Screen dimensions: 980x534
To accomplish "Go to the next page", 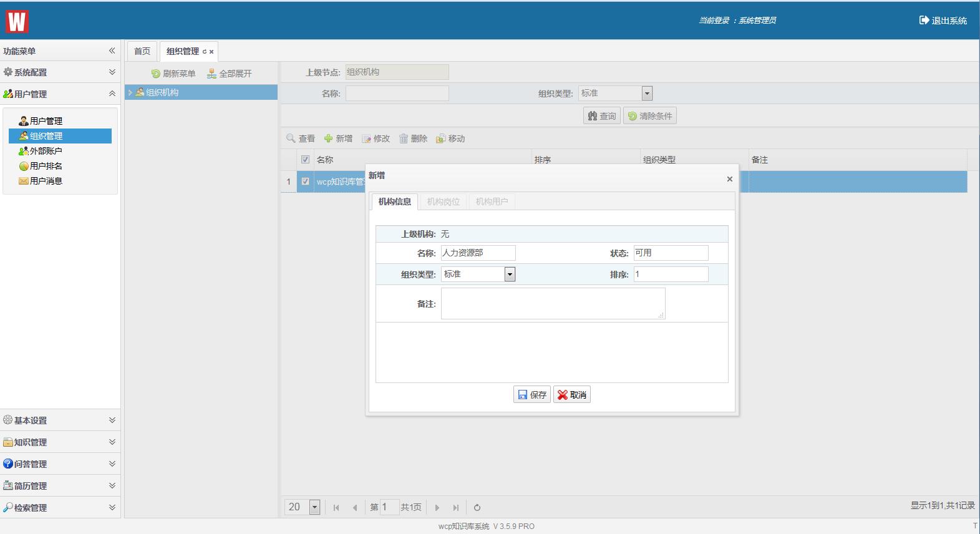I will (437, 508).
